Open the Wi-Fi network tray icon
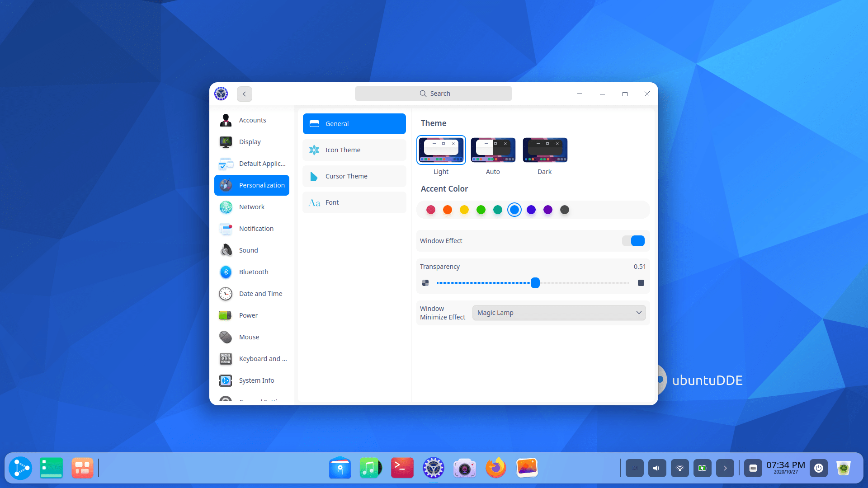This screenshot has width=868, height=488. click(x=680, y=468)
